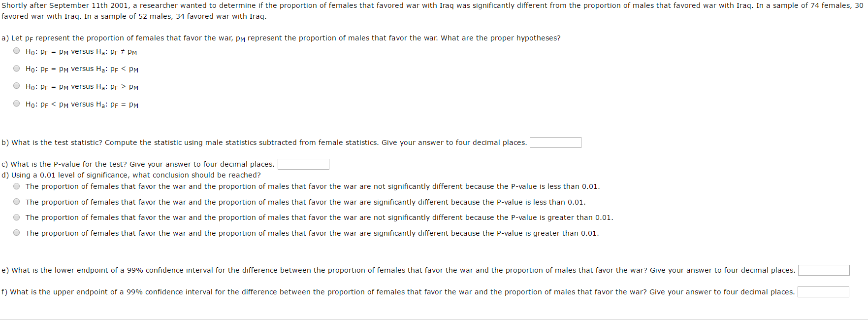This screenshot has height=321, width=868.
Task: Click part c) P-value question text
Action: click(138, 164)
